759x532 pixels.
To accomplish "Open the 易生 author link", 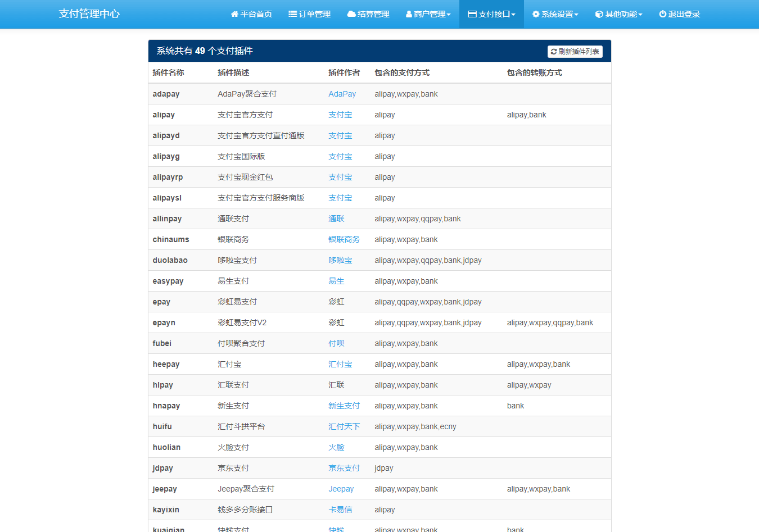I will pyautogui.click(x=336, y=281).
